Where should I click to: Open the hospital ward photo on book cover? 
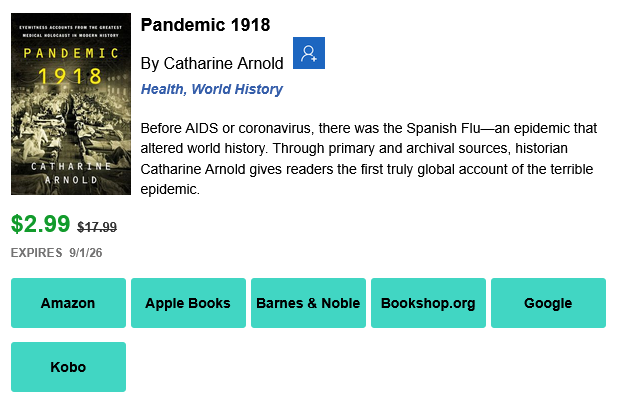pos(71,104)
